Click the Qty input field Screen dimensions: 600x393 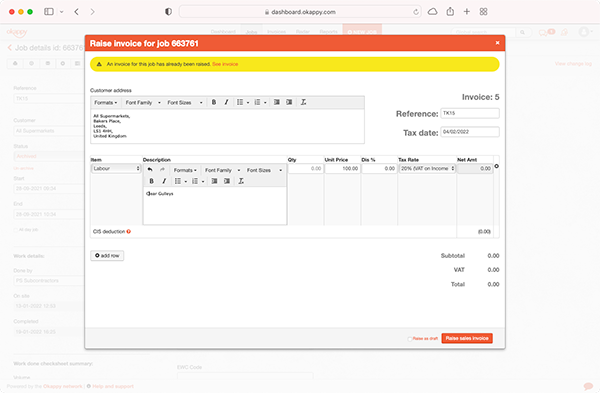coord(306,168)
